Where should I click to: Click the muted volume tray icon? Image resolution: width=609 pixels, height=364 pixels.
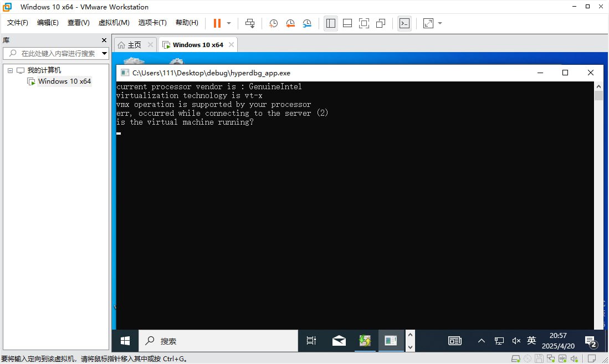click(x=516, y=341)
